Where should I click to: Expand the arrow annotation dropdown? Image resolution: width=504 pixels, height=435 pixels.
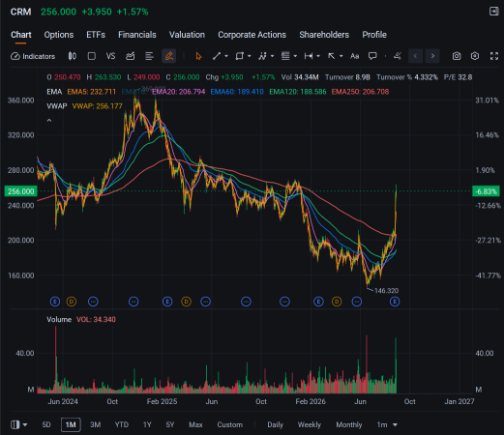coord(341,56)
